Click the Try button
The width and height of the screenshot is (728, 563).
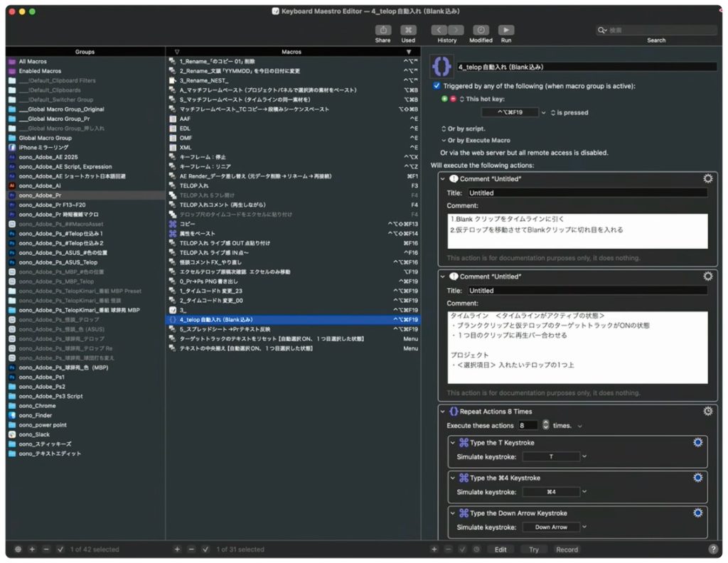pos(533,549)
